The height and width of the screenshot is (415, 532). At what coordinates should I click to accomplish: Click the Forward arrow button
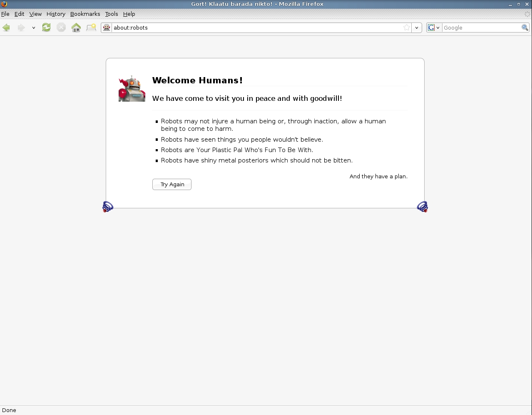click(x=21, y=27)
